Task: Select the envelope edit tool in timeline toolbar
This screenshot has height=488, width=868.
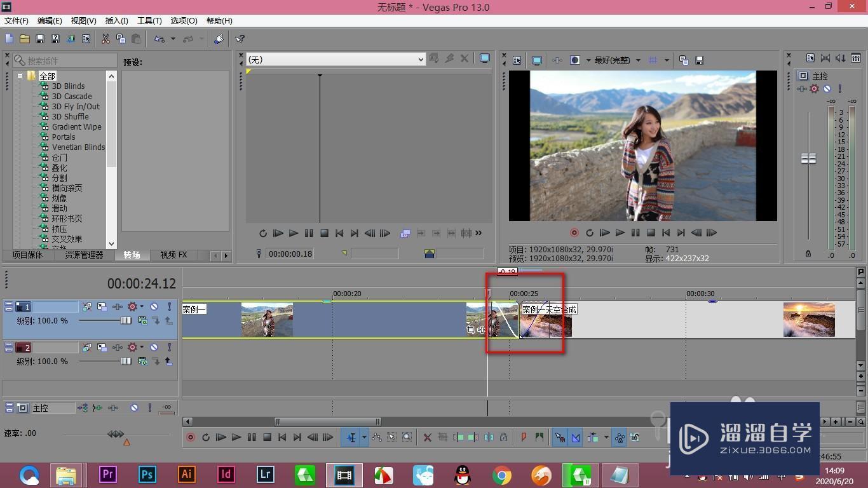Action: point(377,437)
